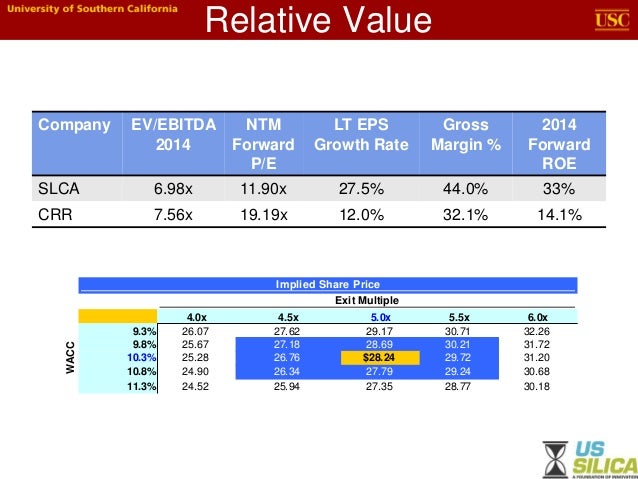Click the 28.69 share price cell

379,344
